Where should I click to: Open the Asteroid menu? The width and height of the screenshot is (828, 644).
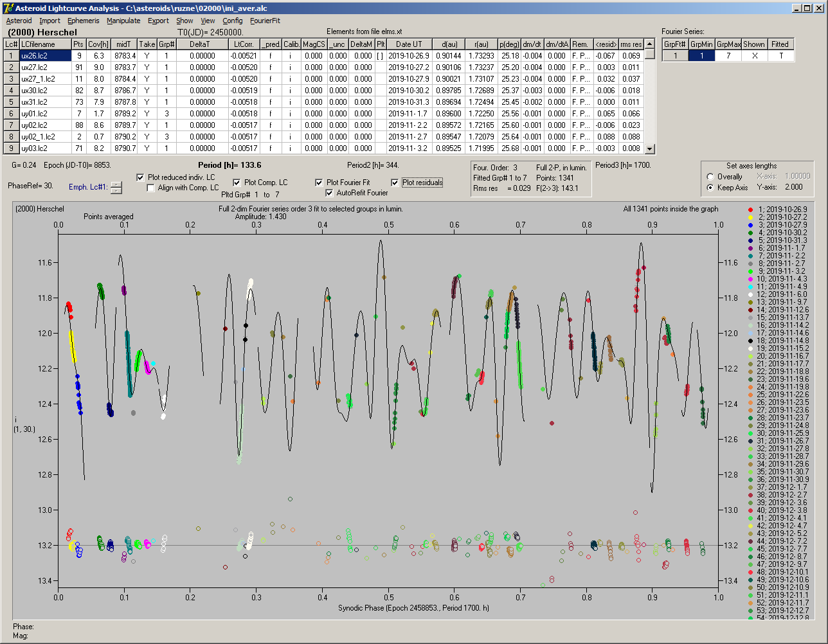(x=19, y=21)
